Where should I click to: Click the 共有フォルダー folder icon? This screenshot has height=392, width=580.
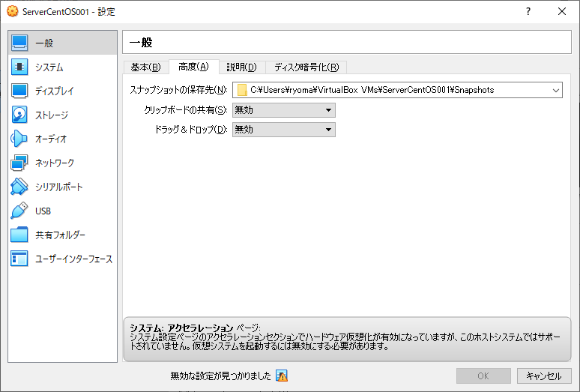point(19,235)
